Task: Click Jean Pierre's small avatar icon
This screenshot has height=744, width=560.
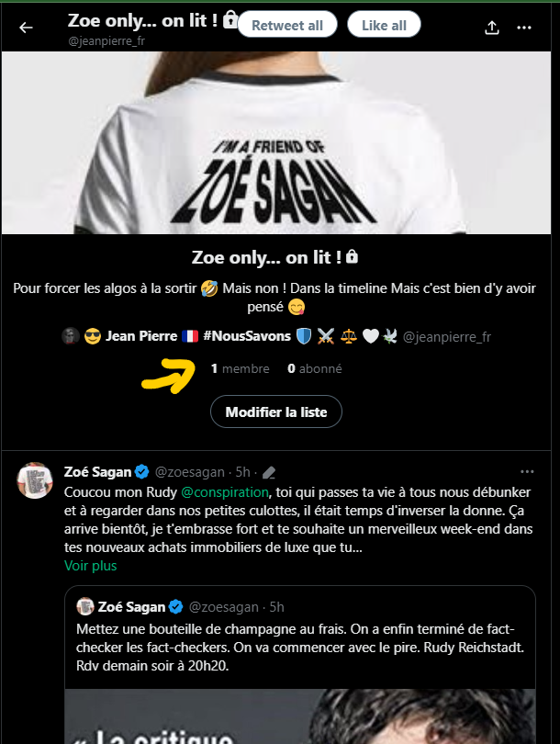Action: (x=69, y=337)
